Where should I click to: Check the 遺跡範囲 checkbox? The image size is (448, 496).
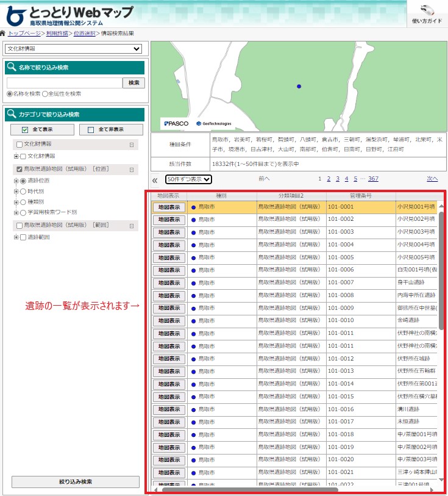click(23, 237)
